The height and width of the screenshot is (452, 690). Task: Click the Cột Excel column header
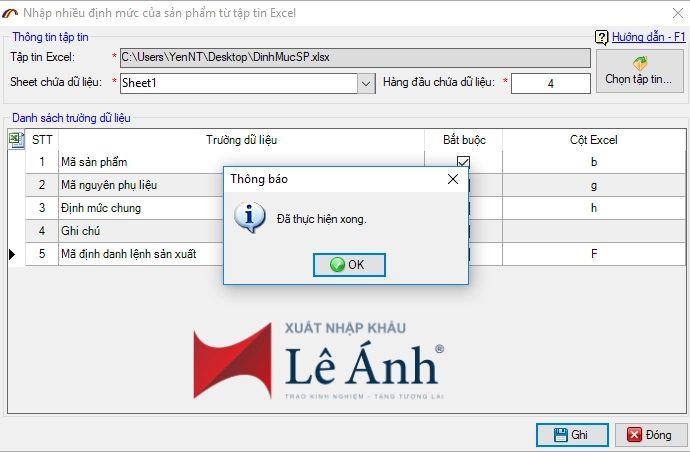(x=593, y=140)
